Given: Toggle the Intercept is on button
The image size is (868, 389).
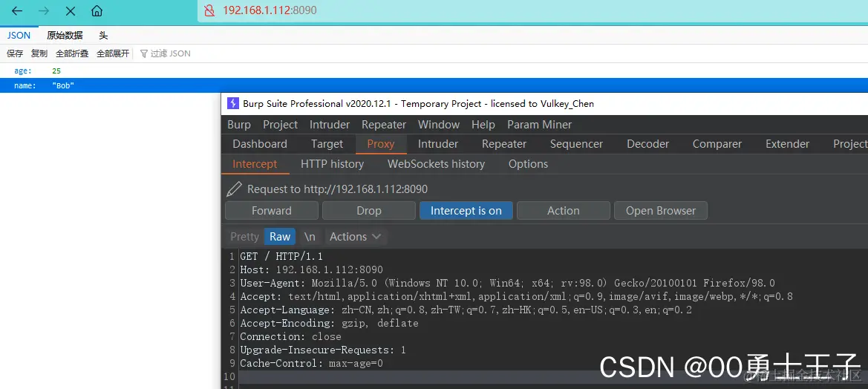Looking at the screenshot, I should coord(466,210).
